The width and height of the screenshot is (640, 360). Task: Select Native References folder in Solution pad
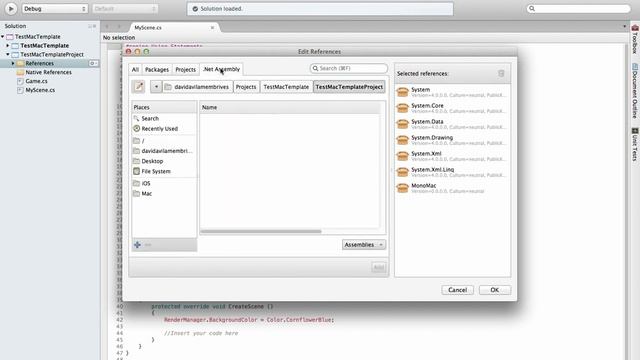pyautogui.click(x=49, y=72)
